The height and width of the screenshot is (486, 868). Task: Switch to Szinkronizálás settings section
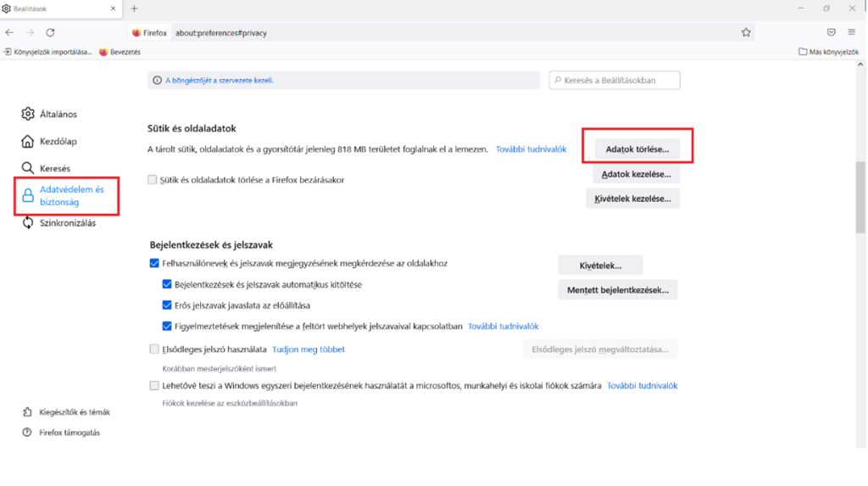67,223
